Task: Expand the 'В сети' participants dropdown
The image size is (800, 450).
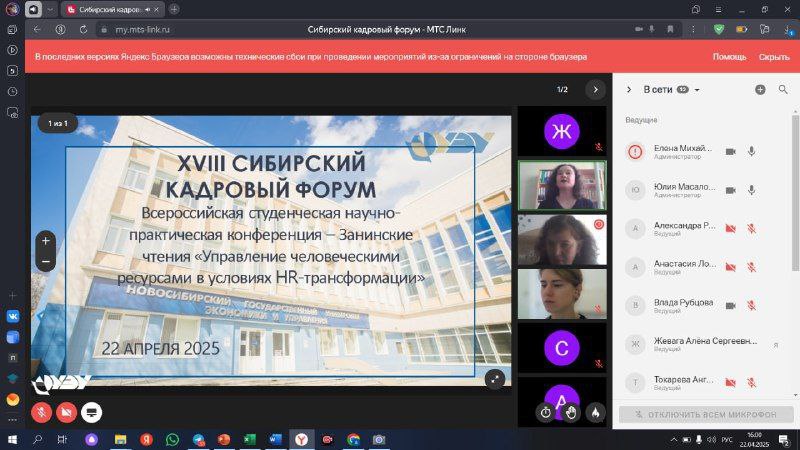Action: click(697, 90)
